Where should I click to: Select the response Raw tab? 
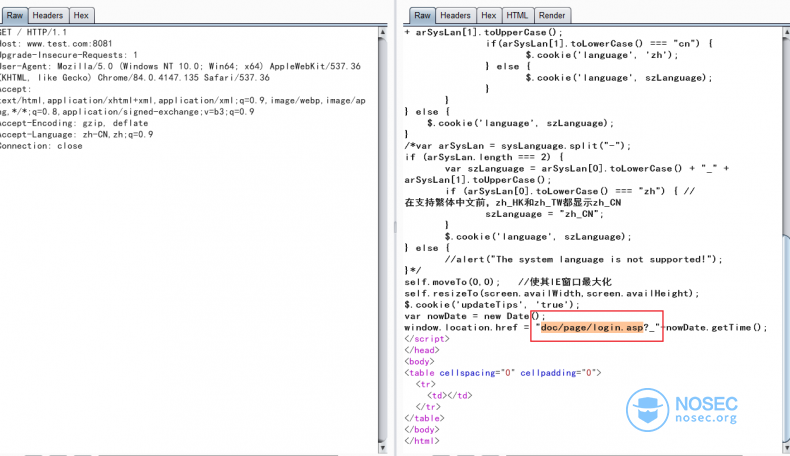click(x=422, y=16)
